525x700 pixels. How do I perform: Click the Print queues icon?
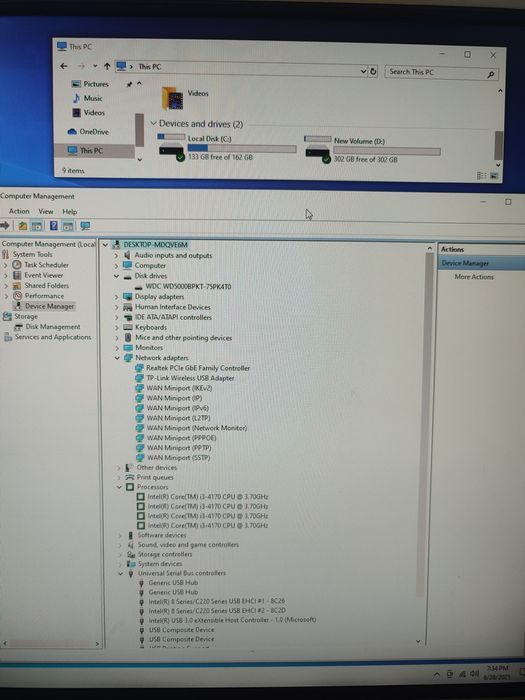[x=130, y=477]
